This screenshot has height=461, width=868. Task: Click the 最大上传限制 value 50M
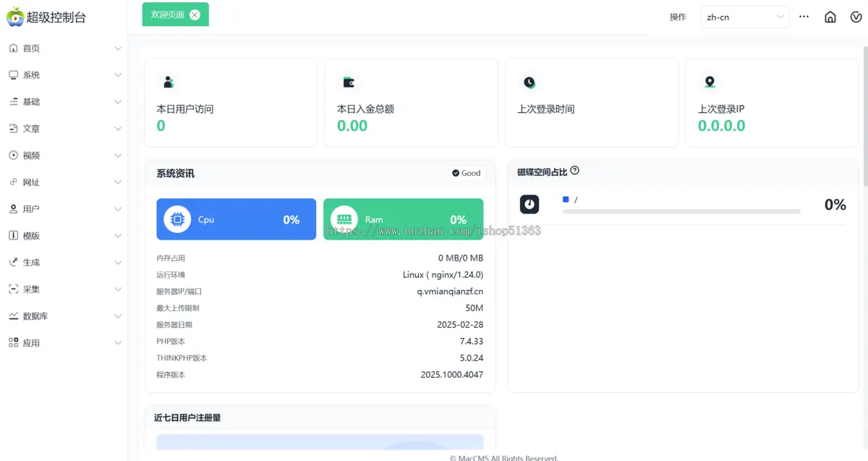tap(475, 308)
